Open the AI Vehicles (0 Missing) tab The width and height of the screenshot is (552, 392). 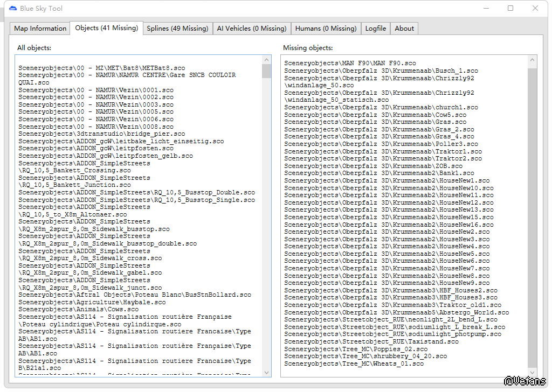[x=251, y=29]
